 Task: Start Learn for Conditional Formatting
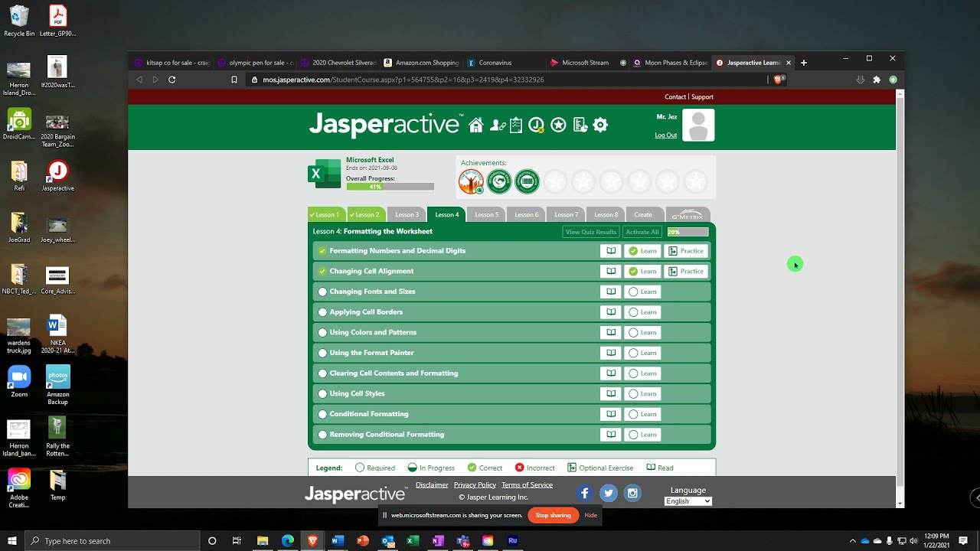pyautogui.click(x=642, y=414)
